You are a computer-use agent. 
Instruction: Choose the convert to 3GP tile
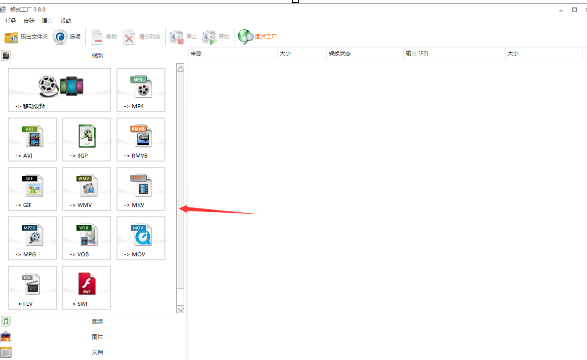(86, 140)
